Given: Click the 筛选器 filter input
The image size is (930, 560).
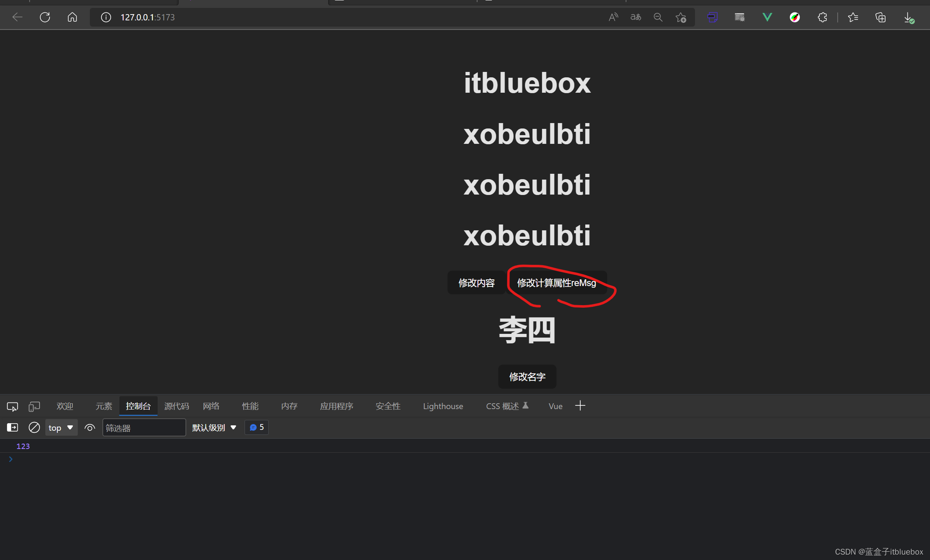Looking at the screenshot, I should (144, 427).
